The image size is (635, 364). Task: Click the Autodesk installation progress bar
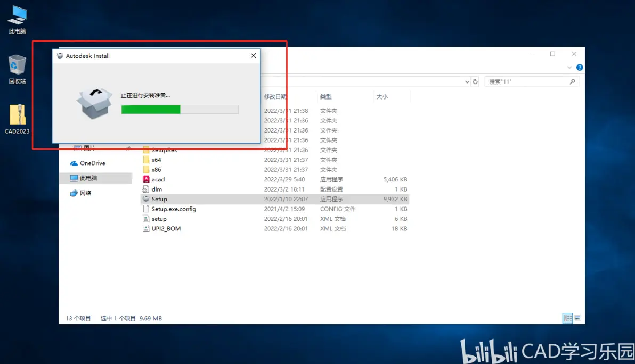coord(180,109)
